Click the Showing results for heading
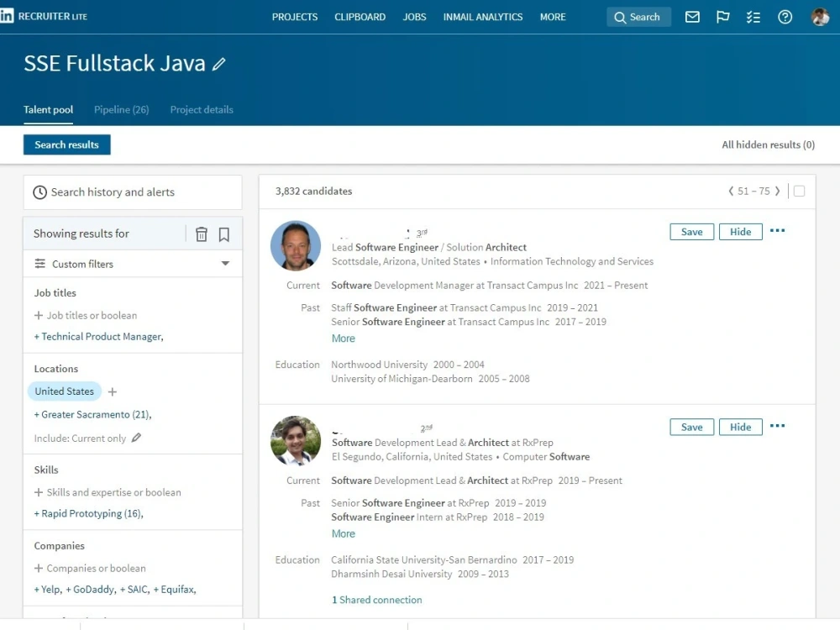This screenshot has width=840, height=630. pos(81,234)
